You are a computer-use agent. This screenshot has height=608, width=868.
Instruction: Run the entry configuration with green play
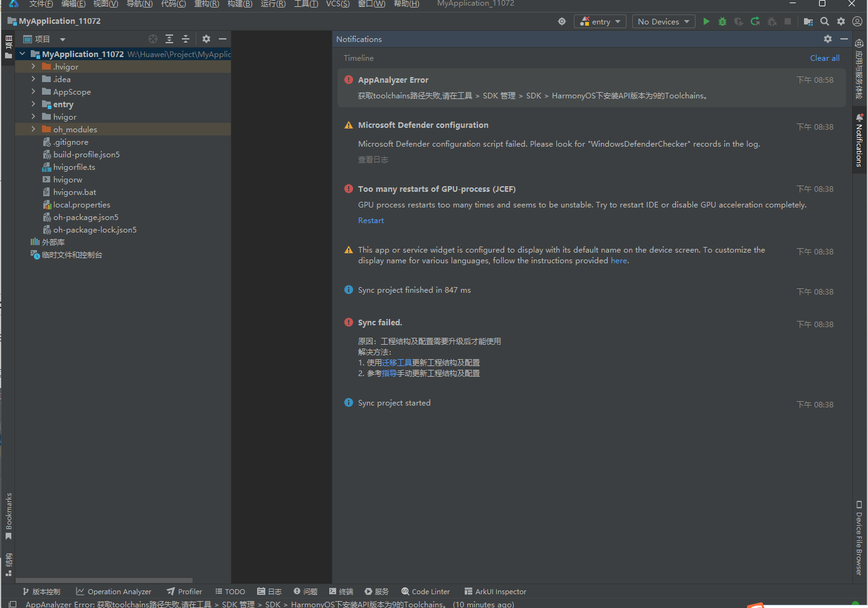pos(706,21)
